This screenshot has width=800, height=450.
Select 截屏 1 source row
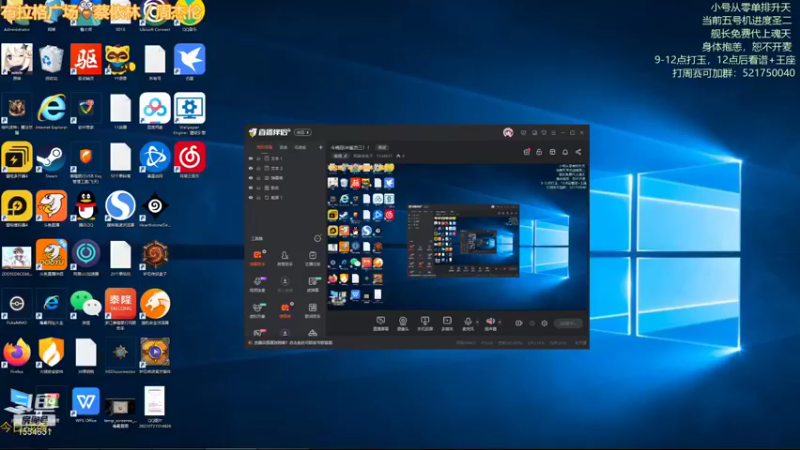(285, 197)
